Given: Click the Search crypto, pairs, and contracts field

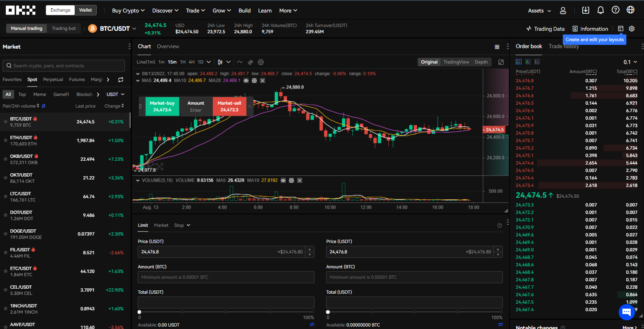Looking at the screenshot, I should pos(63,66).
